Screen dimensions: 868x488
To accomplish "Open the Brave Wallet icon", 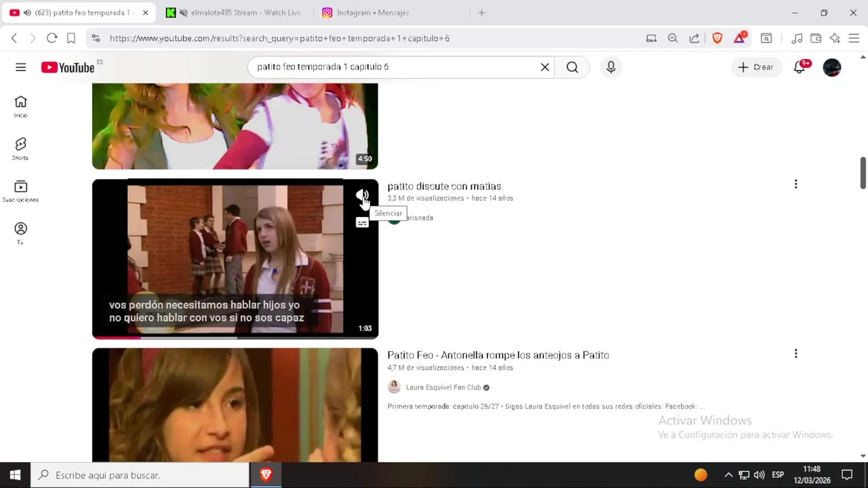I will pos(816,39).
